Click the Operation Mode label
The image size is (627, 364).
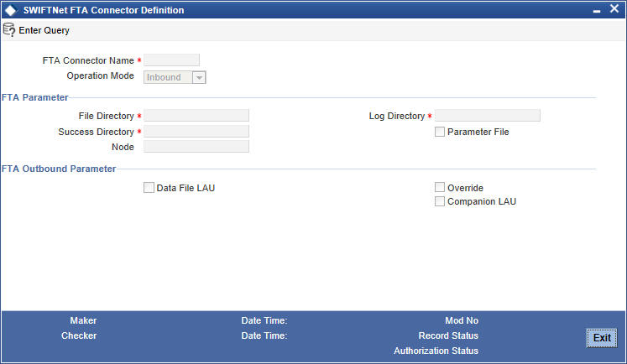101,76
